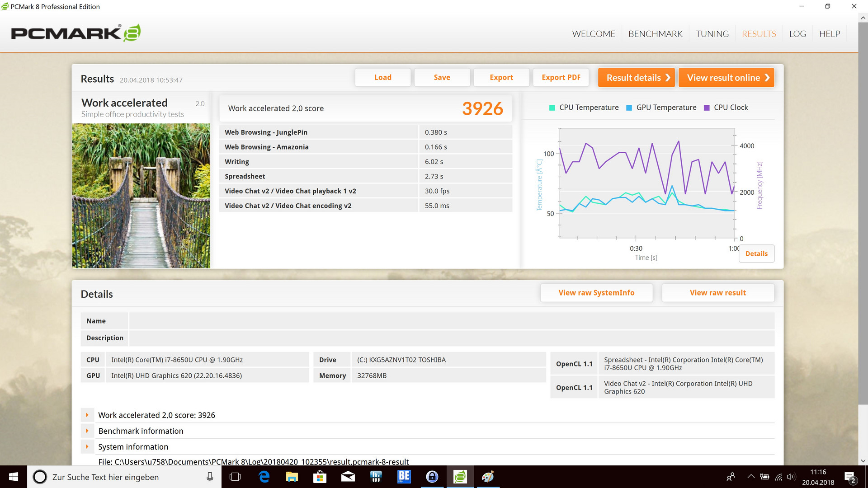Expand Work accelerated 2.0 score section
The height and width of the screenshot is (488, 868).
[x=87, y=415]
